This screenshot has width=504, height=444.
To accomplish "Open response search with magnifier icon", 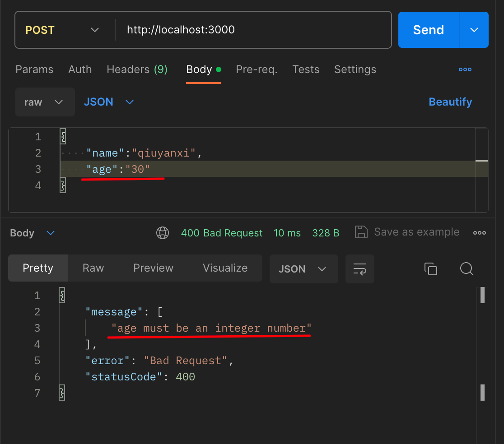I will click(x=467, y=269).
